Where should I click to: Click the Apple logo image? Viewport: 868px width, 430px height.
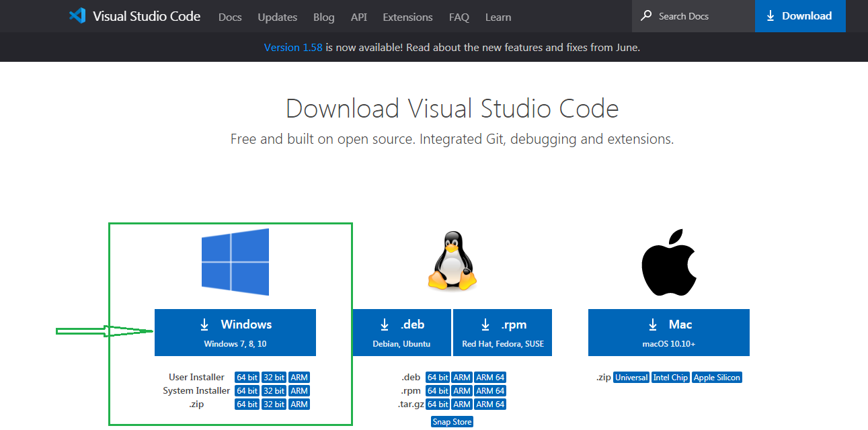[668, 261]
